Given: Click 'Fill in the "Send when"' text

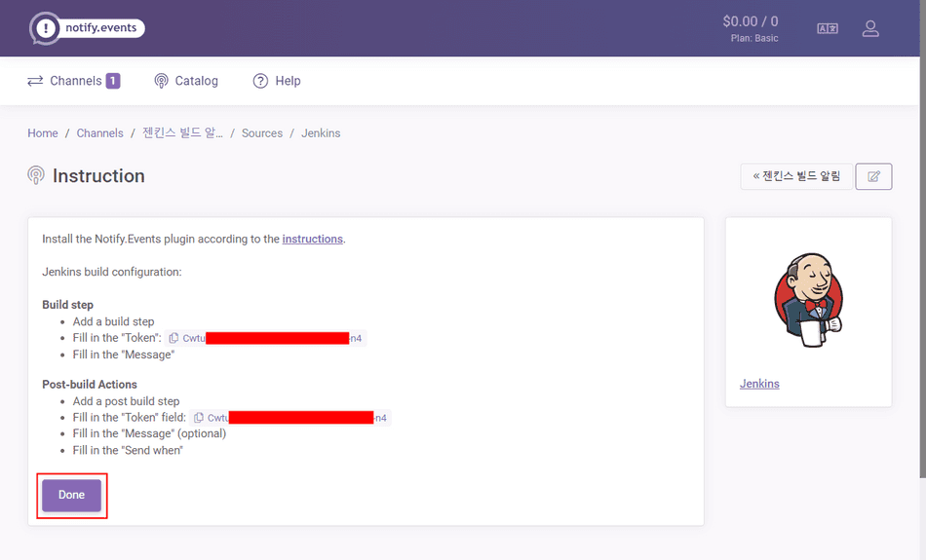Looking at the screenshot, I should (128, 451).
